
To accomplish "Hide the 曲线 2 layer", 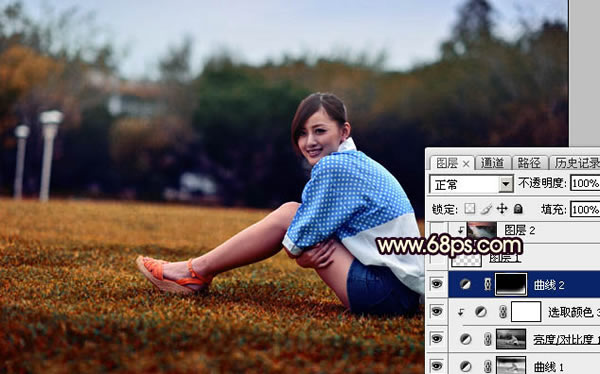I will tap(437, 284).
